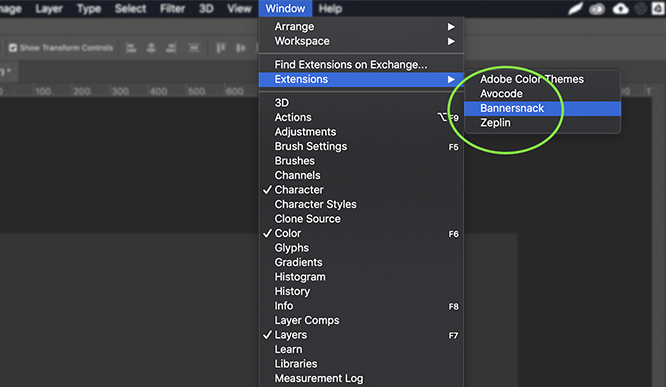This screenshot has width=666, height=387.
Task: Open the Extensions submenu entry
Action: [361, 79]
